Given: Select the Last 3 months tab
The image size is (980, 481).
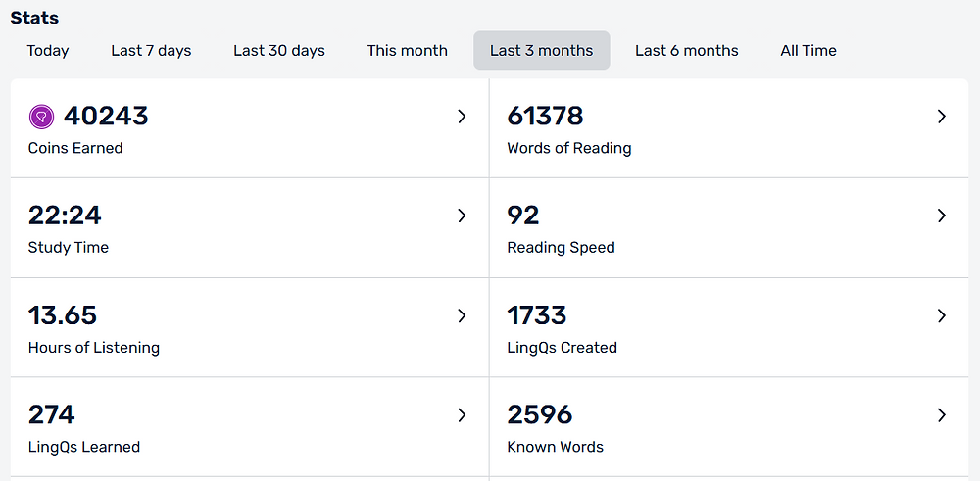Looking at the screenshot, I should pos(542,51).
